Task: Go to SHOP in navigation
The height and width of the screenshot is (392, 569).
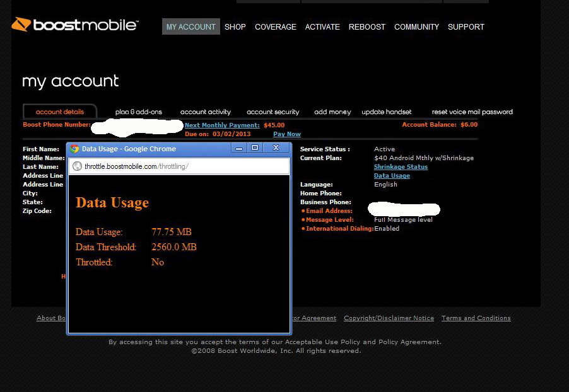Action: [235, 27]
